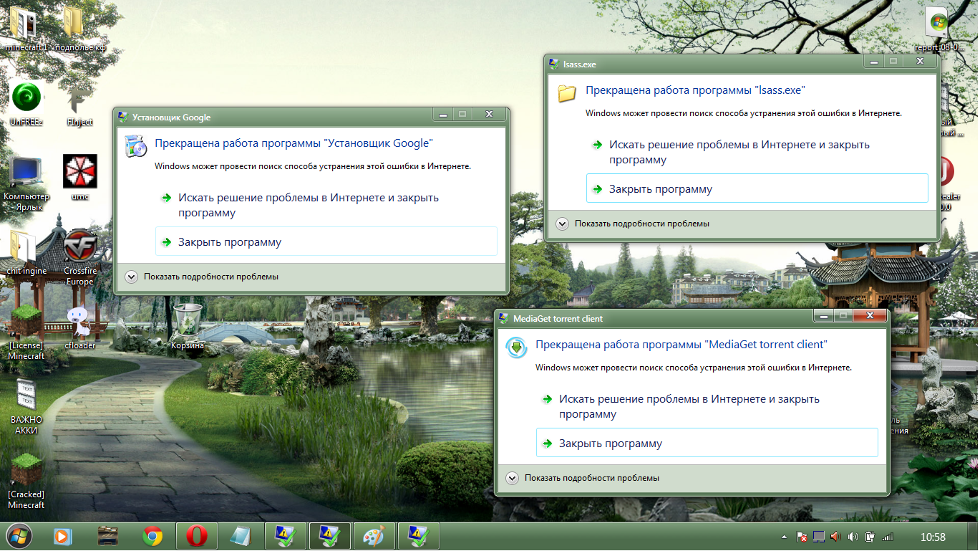Click the Компьютер - Ярлык desktop icon
Screen dimensions: 980x556
(26, 183)
